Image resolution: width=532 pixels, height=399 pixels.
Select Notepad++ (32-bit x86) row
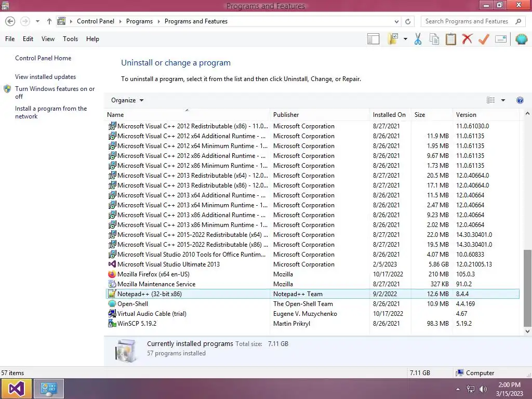click(x=313, y=294)
